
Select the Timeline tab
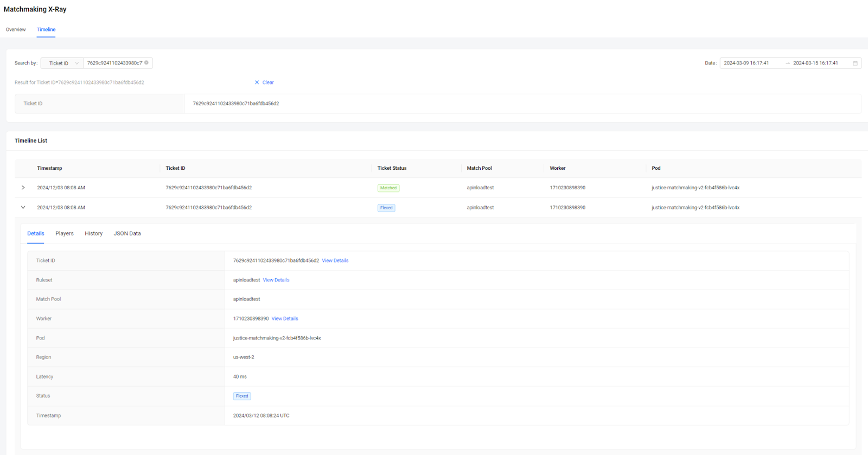[x=46, y=30]
